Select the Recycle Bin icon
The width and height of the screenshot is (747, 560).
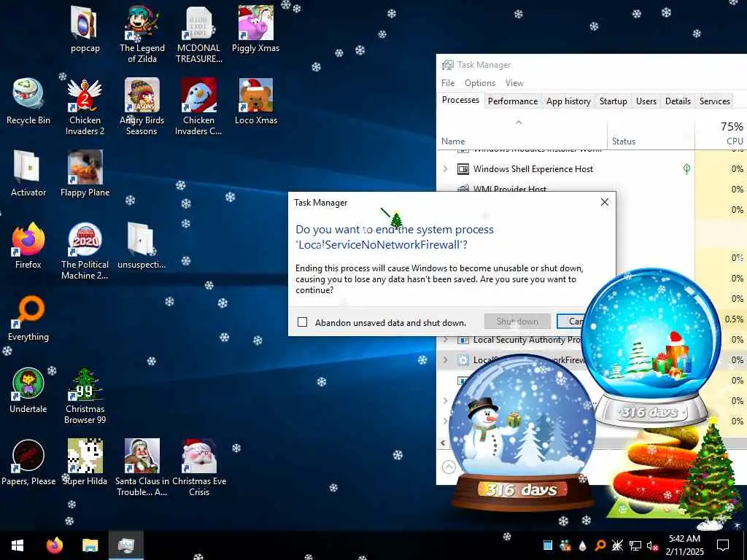click(28, 101)
